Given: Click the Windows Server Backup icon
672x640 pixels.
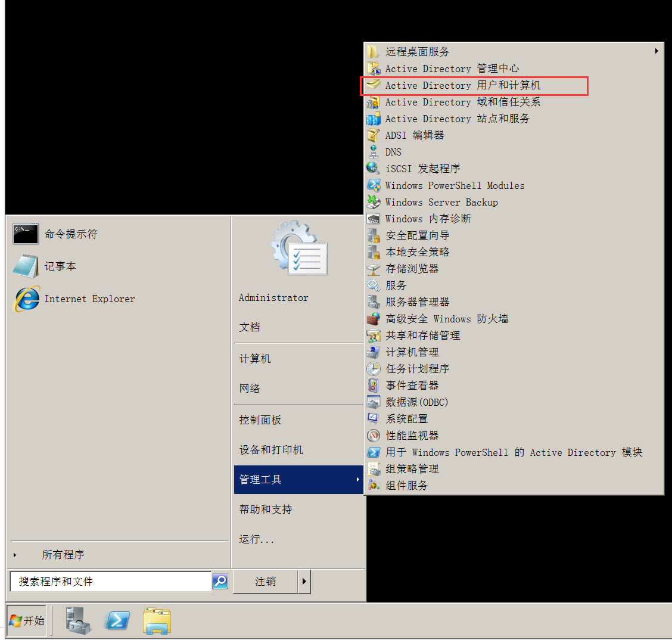Looking at the screenshot, I should [374, 202].
